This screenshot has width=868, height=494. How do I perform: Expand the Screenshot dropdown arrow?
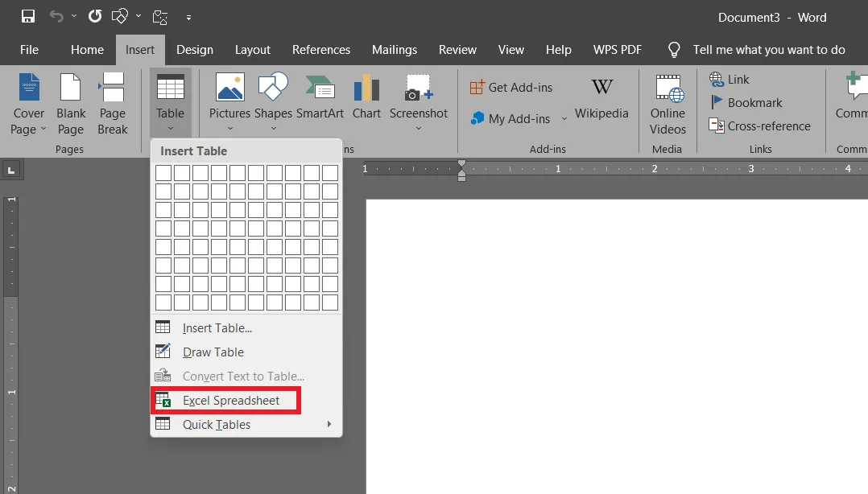[x=419, y=129]
